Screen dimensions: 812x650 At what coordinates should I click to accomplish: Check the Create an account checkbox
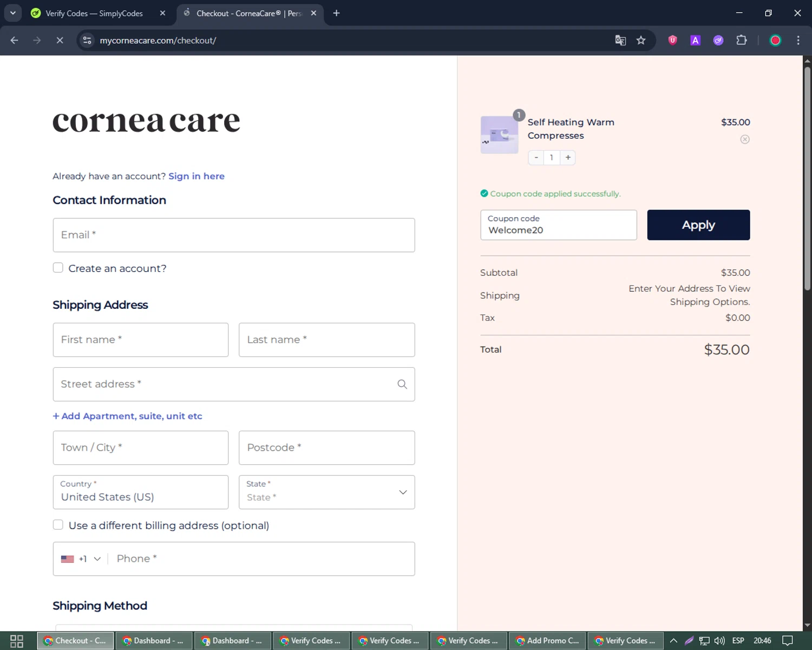58,268
